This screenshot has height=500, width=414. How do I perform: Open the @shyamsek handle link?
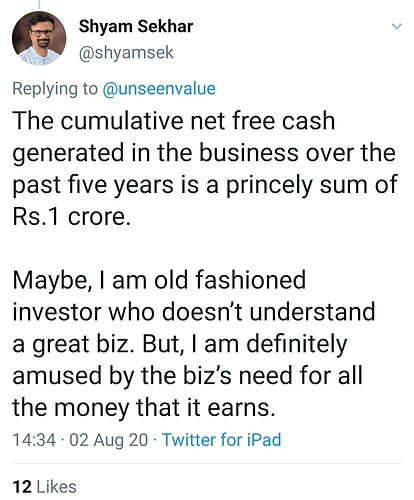pos(126,53)
